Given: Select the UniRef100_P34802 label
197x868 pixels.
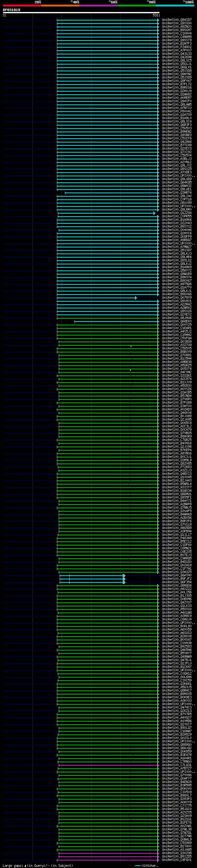Looking at the screenshot, I should coord(176,47).
